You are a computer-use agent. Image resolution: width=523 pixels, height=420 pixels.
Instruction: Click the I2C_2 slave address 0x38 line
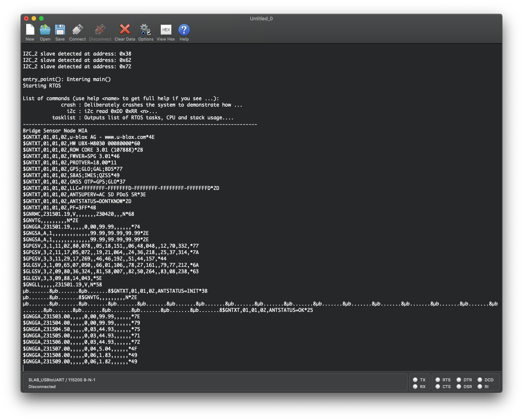pyautogui.click(x=77, y=54)
